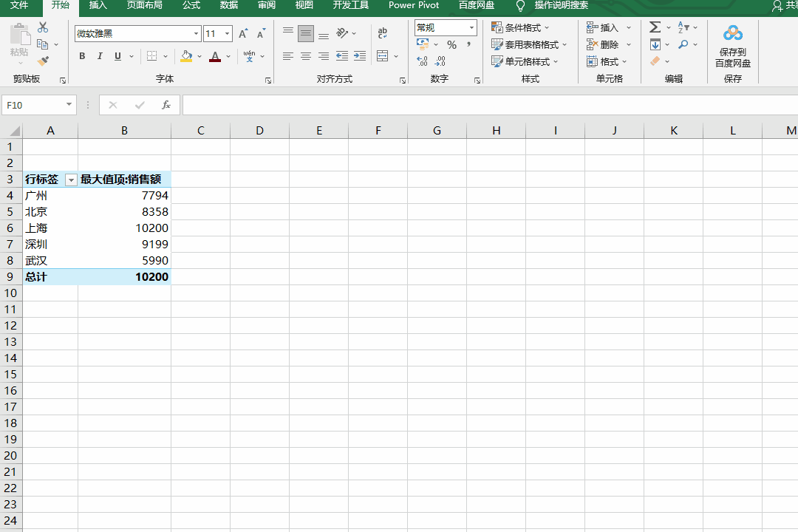Open the 数据 ribbon tab
798x532 pixels.
click(x=229, y=6)
